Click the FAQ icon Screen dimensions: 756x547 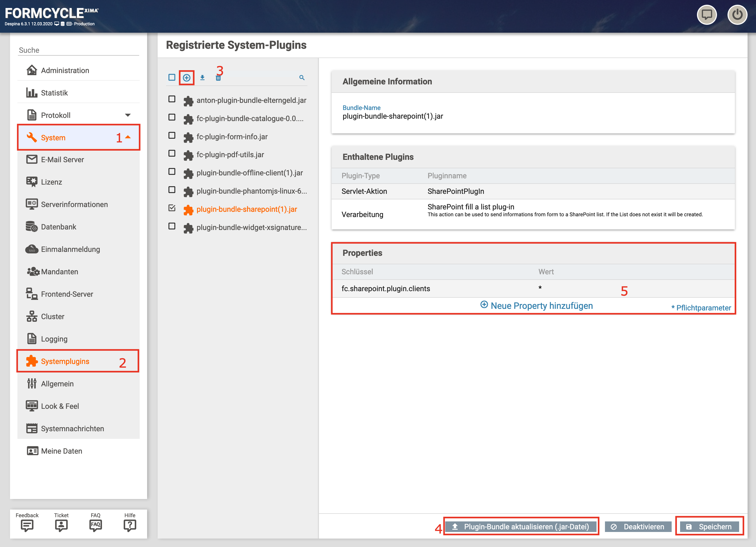(x=95, y=525)
